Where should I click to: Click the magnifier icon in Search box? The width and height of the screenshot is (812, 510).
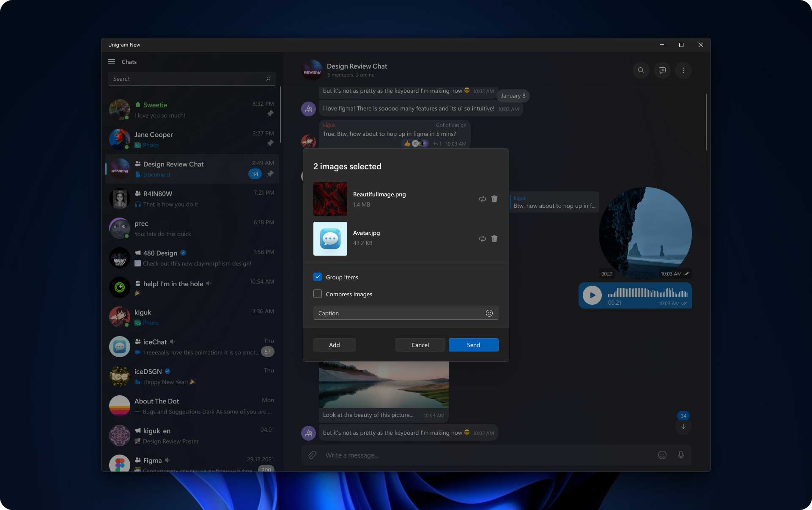pyautogui.click(x=268, y=79)
